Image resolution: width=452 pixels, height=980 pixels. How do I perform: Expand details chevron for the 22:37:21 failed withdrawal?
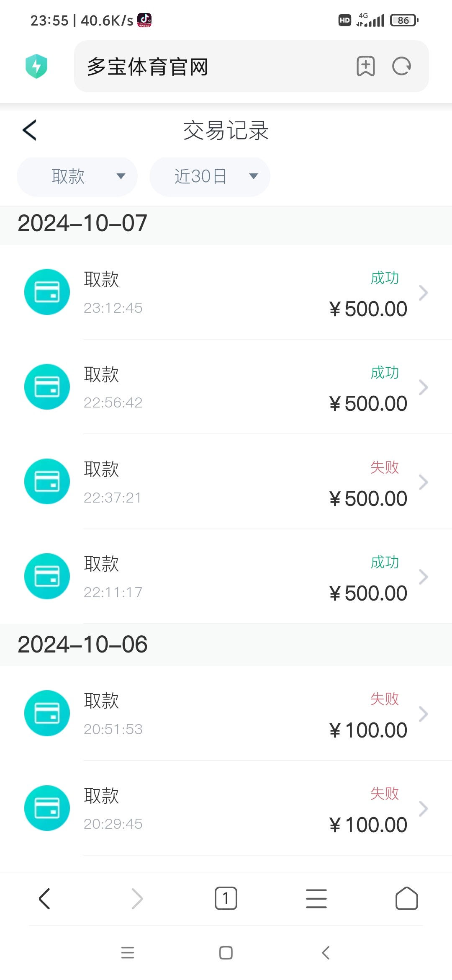click(x=423, y=482)
